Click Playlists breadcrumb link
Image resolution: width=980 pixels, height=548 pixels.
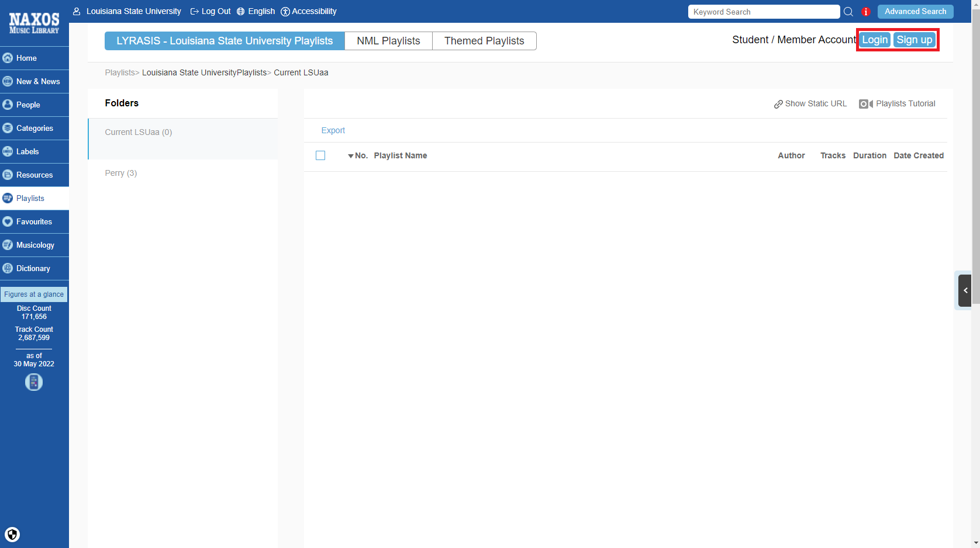point(120,72)
